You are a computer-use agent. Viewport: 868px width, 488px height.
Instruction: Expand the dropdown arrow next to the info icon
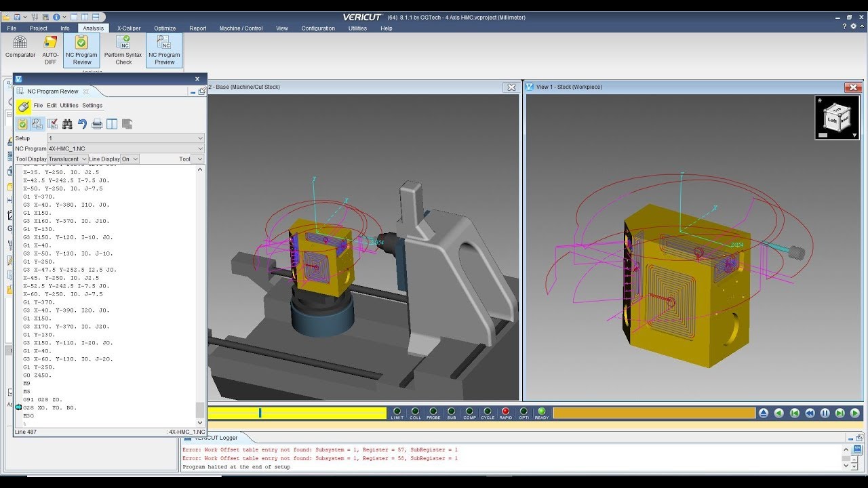(x=64, y=17)
